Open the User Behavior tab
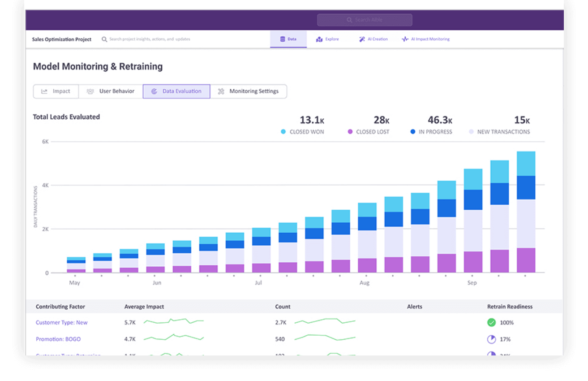This screenshot has width=588, height=381. pyautogui.click(x=111, y=91)
